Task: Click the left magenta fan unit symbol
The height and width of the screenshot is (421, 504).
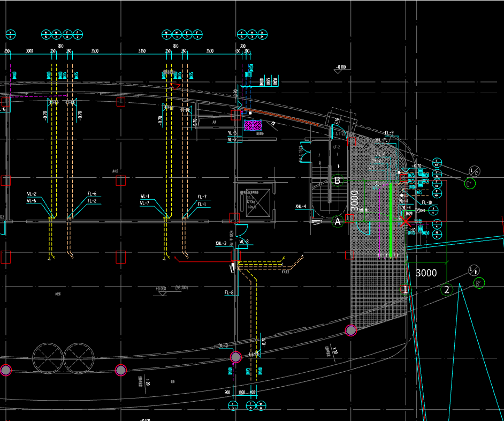Action: tap(249, 125)
